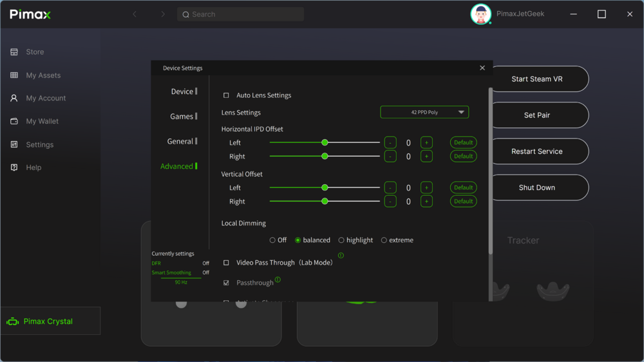The image size is (644, 362).
Task: Click the Restart Service button
Action: coord(537,151)
